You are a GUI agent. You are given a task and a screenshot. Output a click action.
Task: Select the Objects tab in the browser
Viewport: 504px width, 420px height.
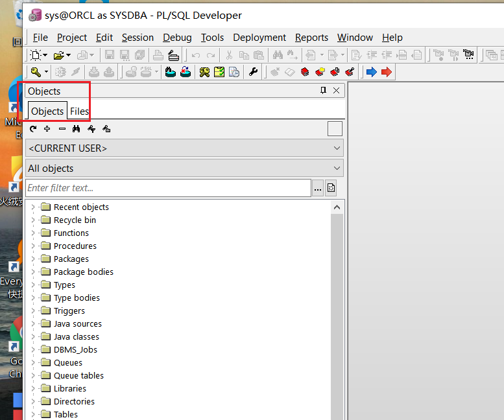click(47, 111)
